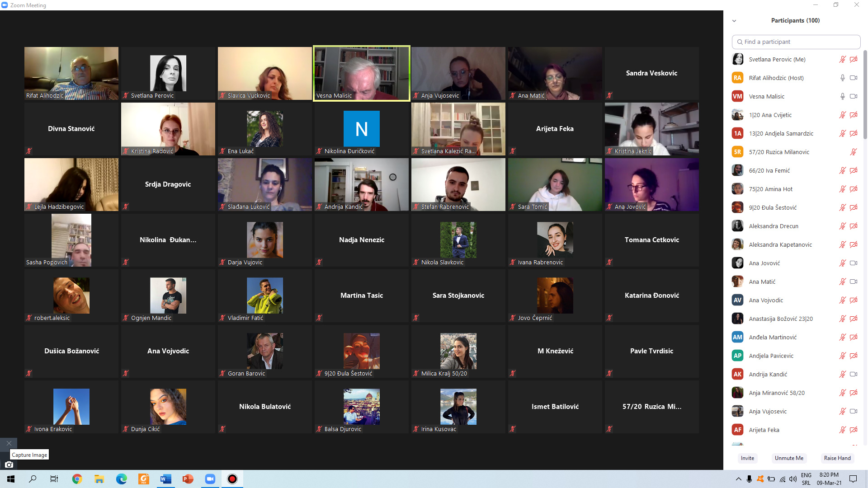Select Rifat Alihodzic video tile

(x=71, y=73)
